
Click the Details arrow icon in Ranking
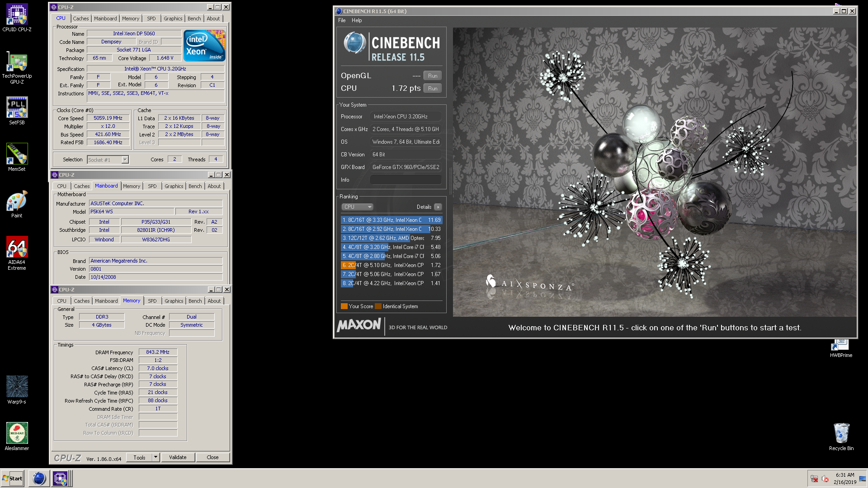[438, 207]
